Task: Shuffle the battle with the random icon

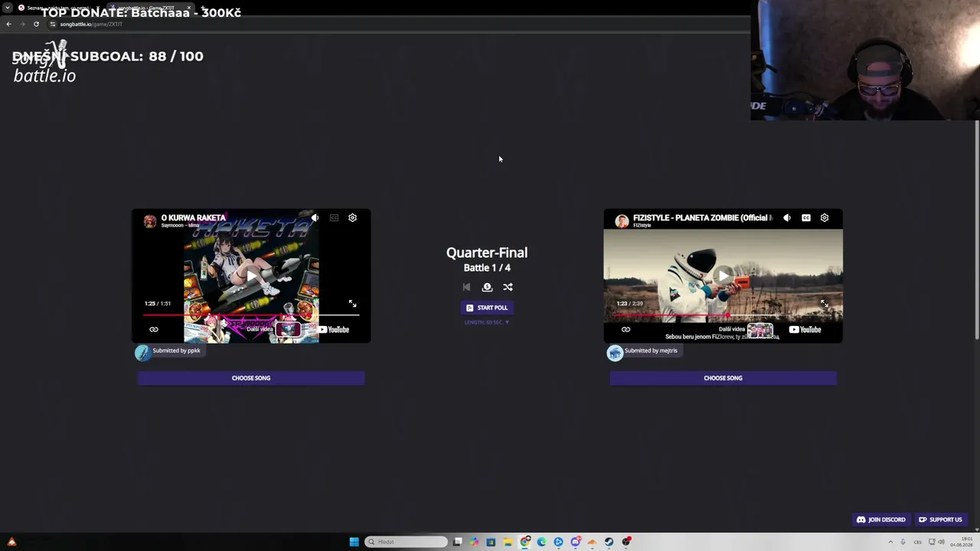Action: point(508,287)
